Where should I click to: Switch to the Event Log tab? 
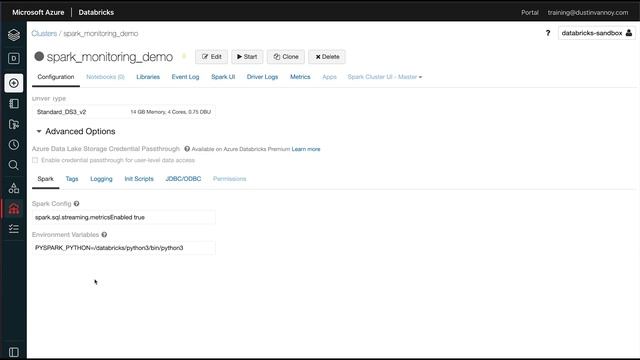click(185, 77)
